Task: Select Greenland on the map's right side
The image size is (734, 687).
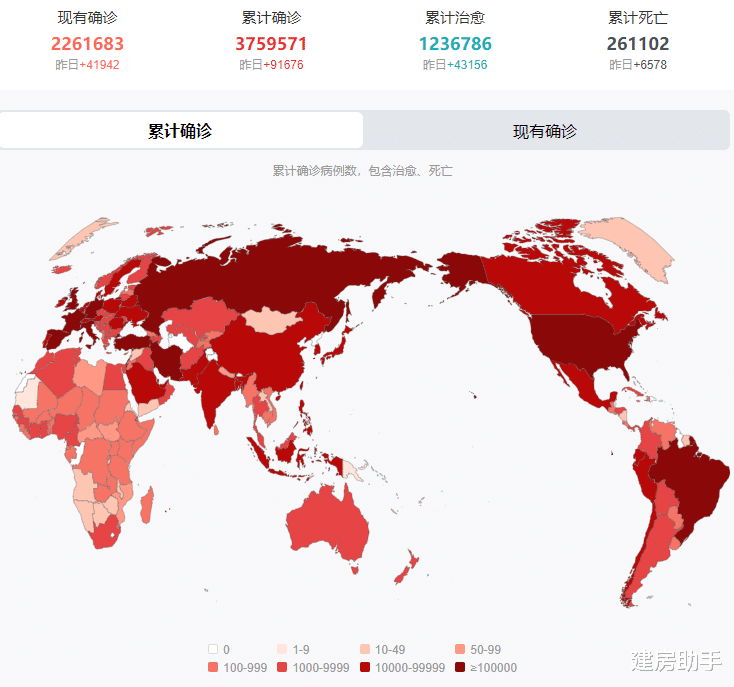Action: pyautogui.click(x=632, y=243)
